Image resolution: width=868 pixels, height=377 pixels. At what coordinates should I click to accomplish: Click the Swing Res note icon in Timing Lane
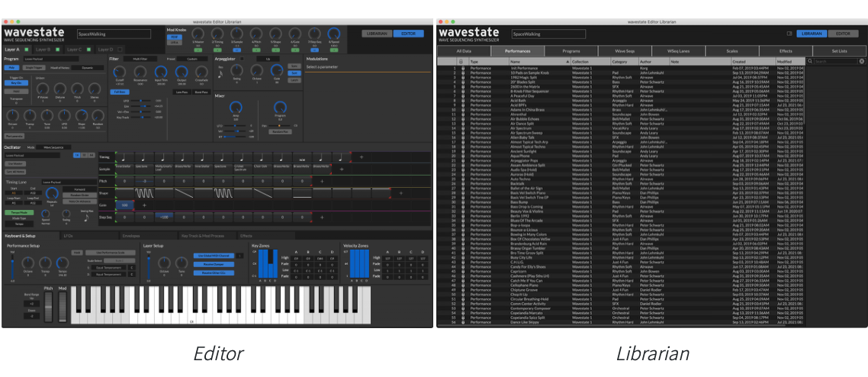coord(86,219)
